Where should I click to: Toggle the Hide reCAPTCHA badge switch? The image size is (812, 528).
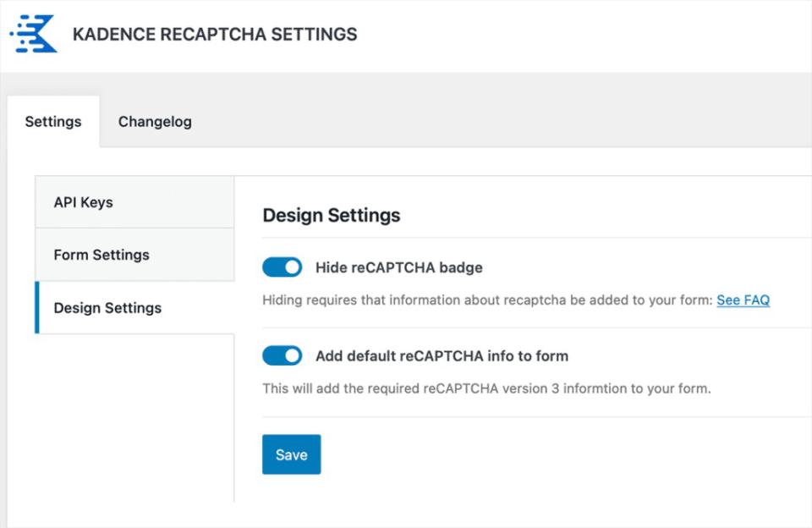(282, 267)
